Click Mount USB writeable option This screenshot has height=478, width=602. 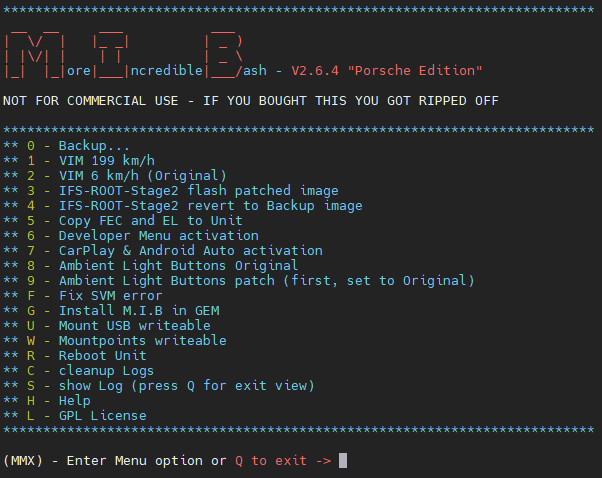point(134,326)
